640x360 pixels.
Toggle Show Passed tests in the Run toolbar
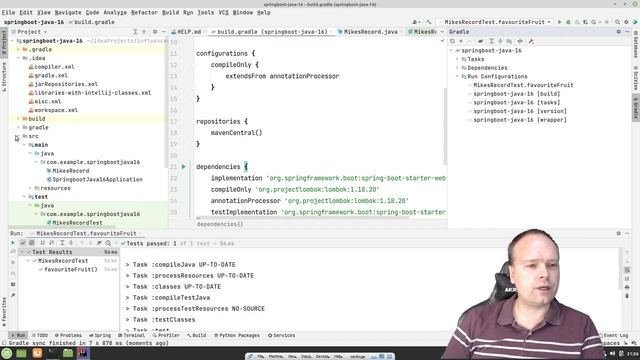[x=23, y=243]
